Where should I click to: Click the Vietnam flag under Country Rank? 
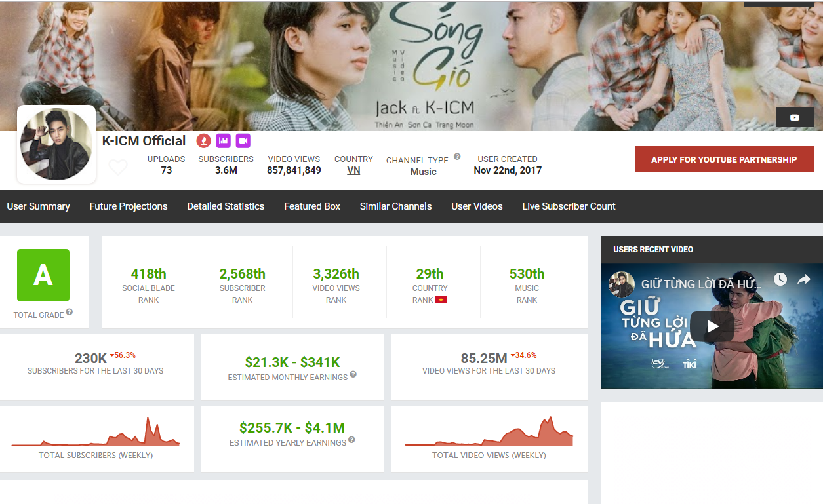click(x=441, y=300)
